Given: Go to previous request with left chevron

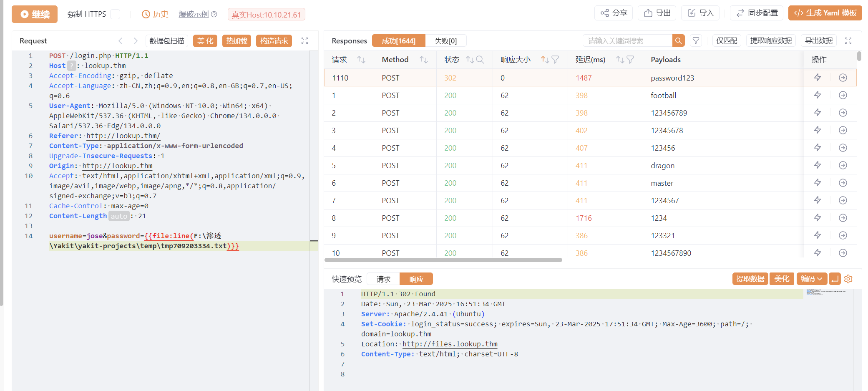Looking at the screenshot, I should pos(121,41).
